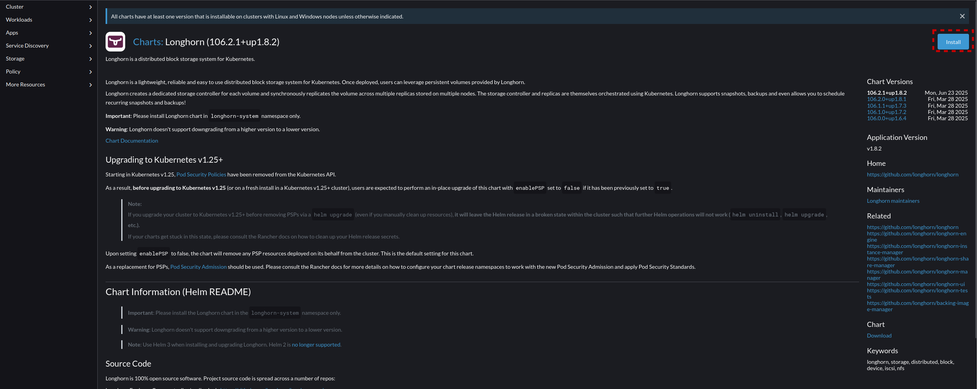This screenshot has height=389, width=980.
Task: Click the Longhorn chart logo icon
Action: [115, 42]
